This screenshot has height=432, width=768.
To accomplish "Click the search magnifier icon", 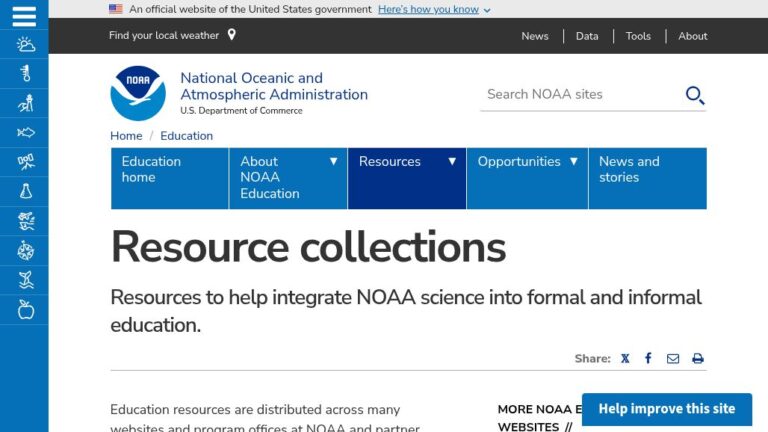I will point(695,95).
